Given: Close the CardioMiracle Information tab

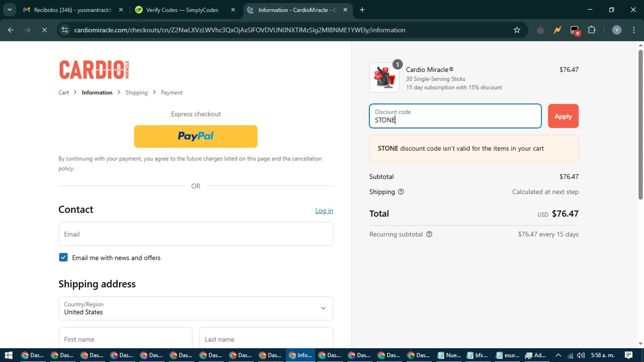Looking at the screenshot, I should point(345,10).
